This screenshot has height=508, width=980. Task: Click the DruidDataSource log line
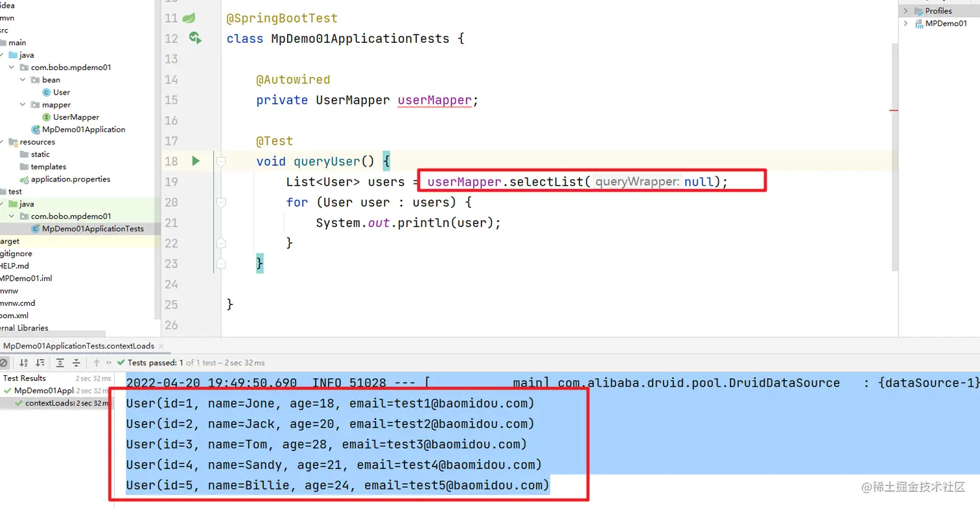(x=552, y=383)
